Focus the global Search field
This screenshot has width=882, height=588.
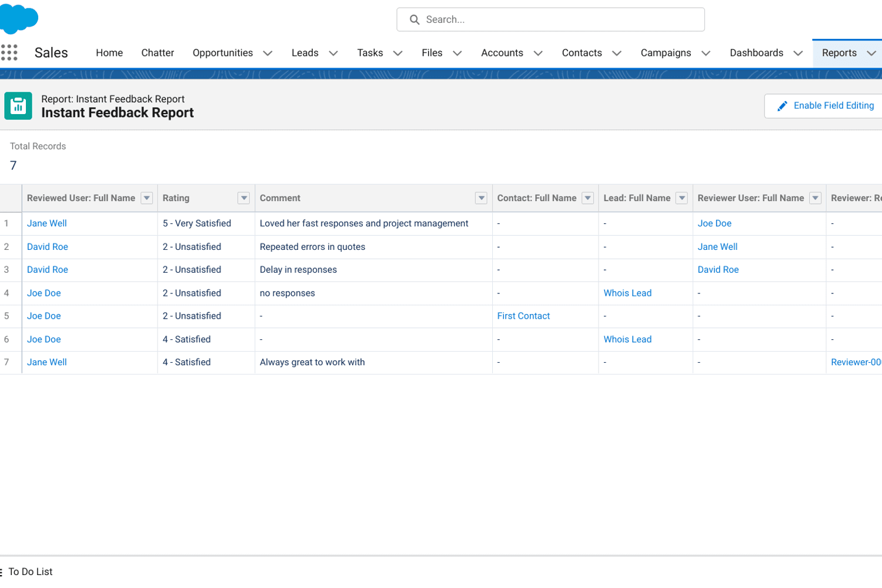coord(550,19)
